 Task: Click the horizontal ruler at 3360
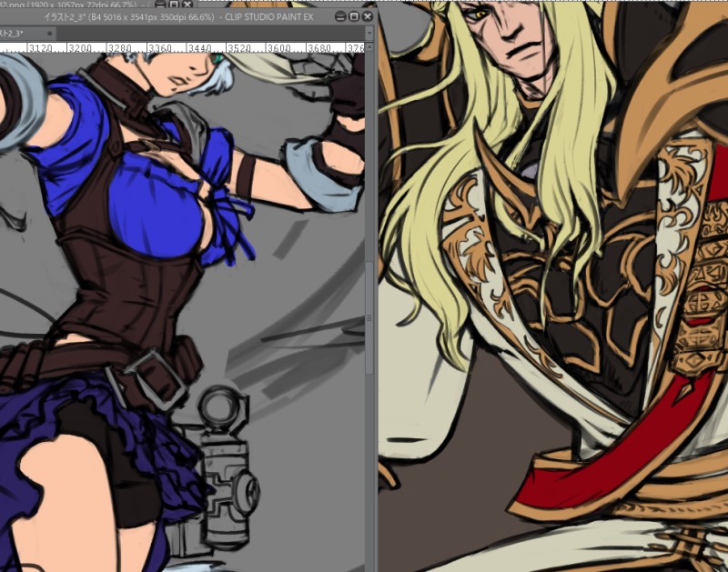point(162,48)
